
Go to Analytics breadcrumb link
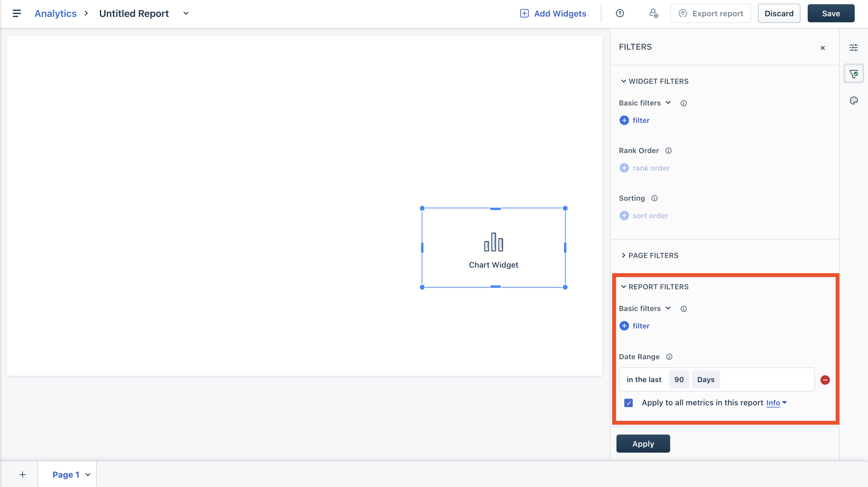point(55,14)
